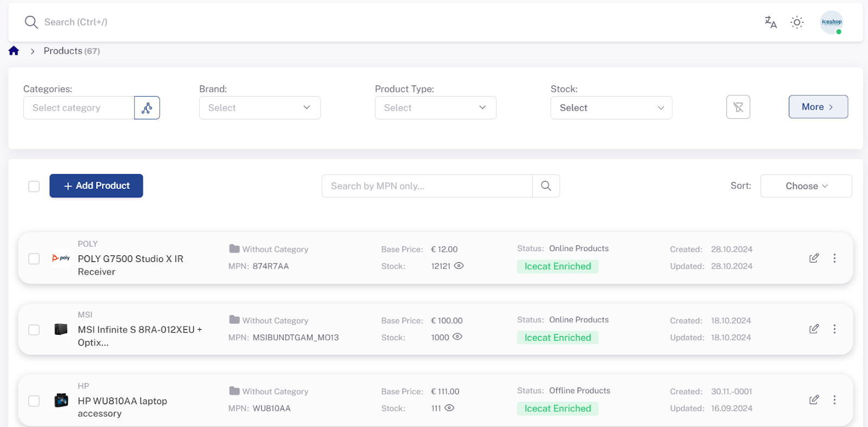Screen dimensions: 868x427
Task: Click Icecat Enriched badge on MSI product
Action: [x=558, y=337]
